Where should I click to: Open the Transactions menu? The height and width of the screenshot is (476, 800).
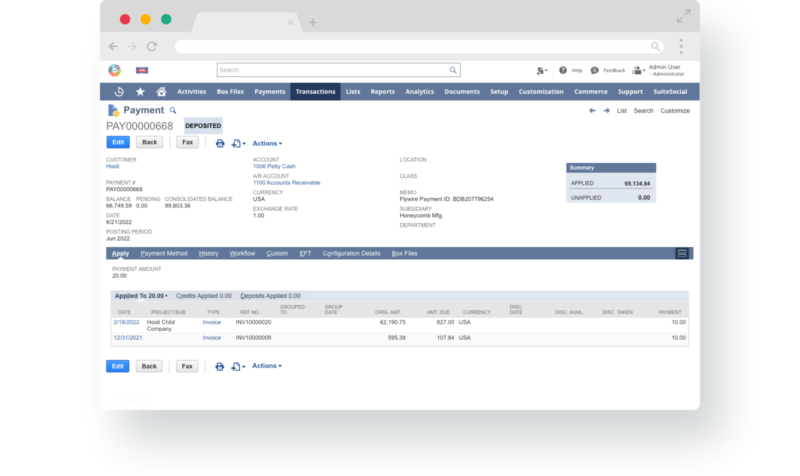click(315, 91)
